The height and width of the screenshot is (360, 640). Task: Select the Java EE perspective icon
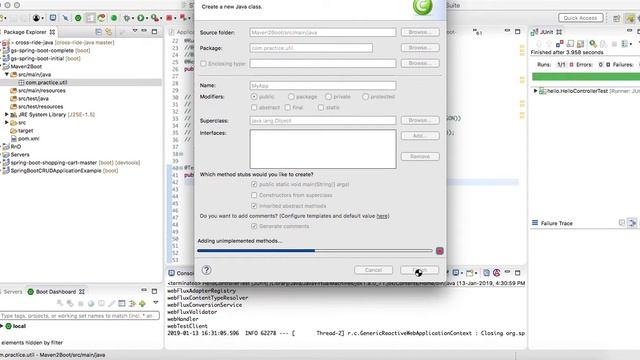coord(631,18)
